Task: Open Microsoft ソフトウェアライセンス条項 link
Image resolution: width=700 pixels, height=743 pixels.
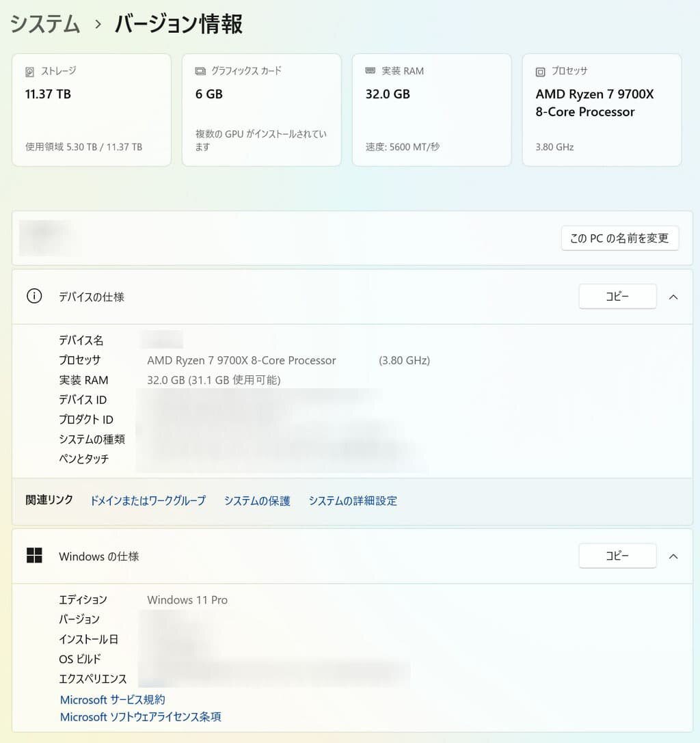Action: (140, 716)
